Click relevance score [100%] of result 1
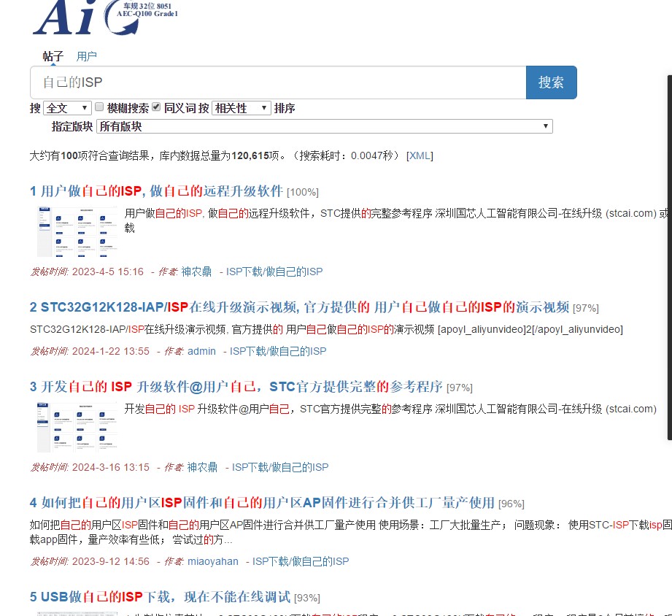Viewport: 672px width, 616px height. click(303, 192)
